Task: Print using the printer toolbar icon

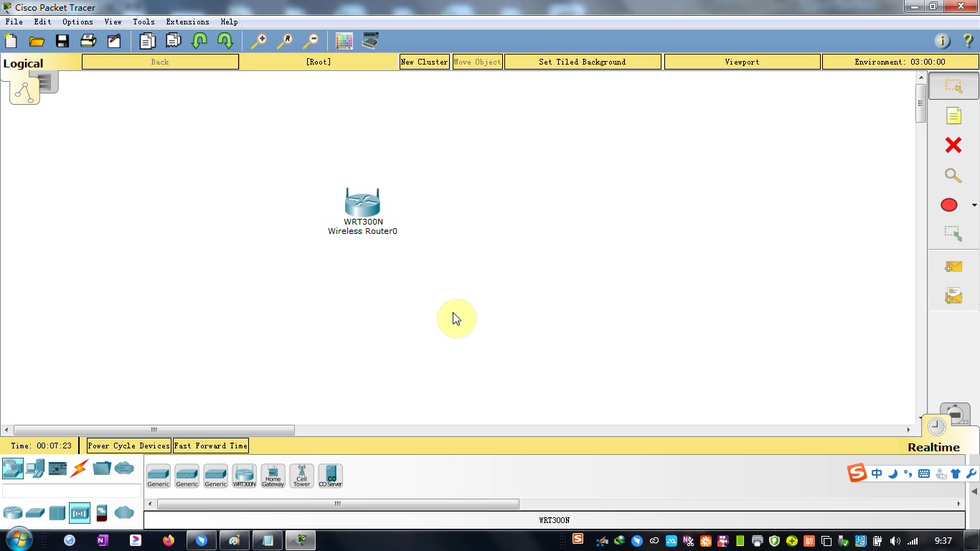Action: pyautogui.click(x=88, y=41)
